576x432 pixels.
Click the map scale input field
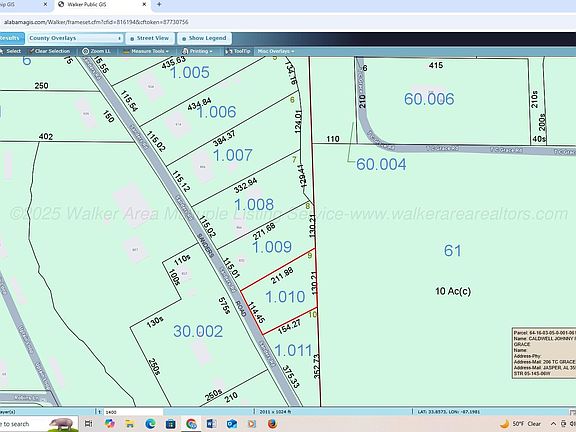(x=134, y=412)
